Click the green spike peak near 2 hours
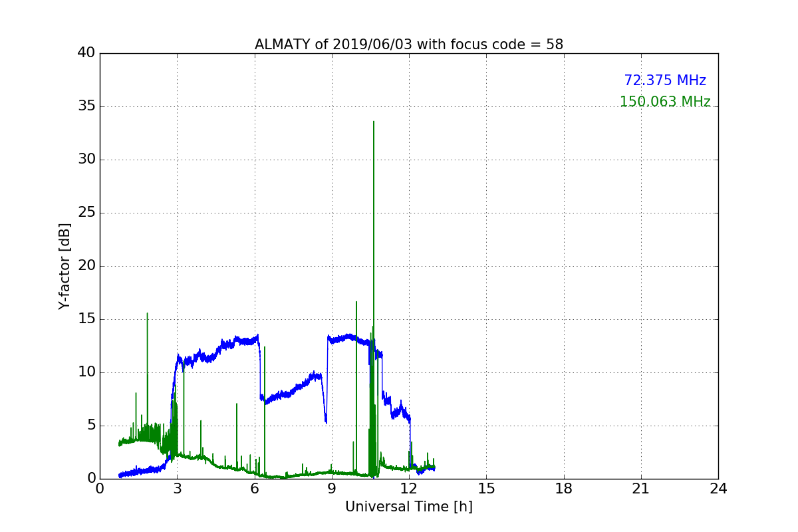798x532 pixels. (x=147, y=313)
